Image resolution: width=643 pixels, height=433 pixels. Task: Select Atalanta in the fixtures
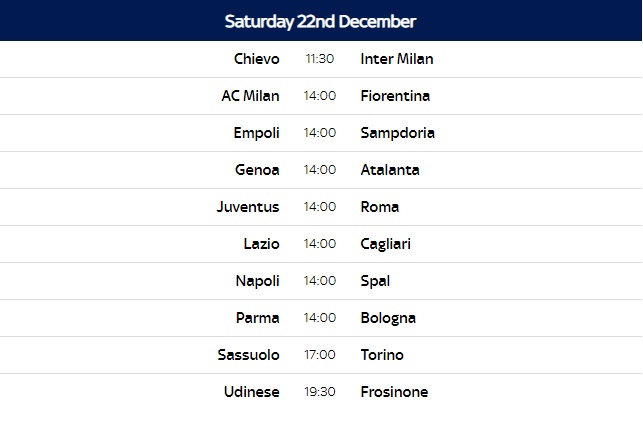tap(390, 170)
